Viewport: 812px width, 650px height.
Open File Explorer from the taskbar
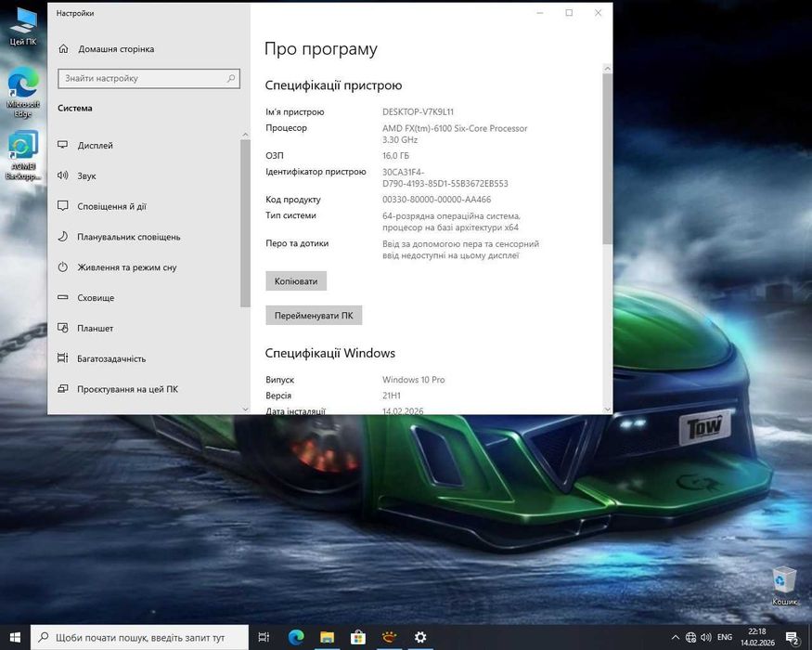coord(327,637)
